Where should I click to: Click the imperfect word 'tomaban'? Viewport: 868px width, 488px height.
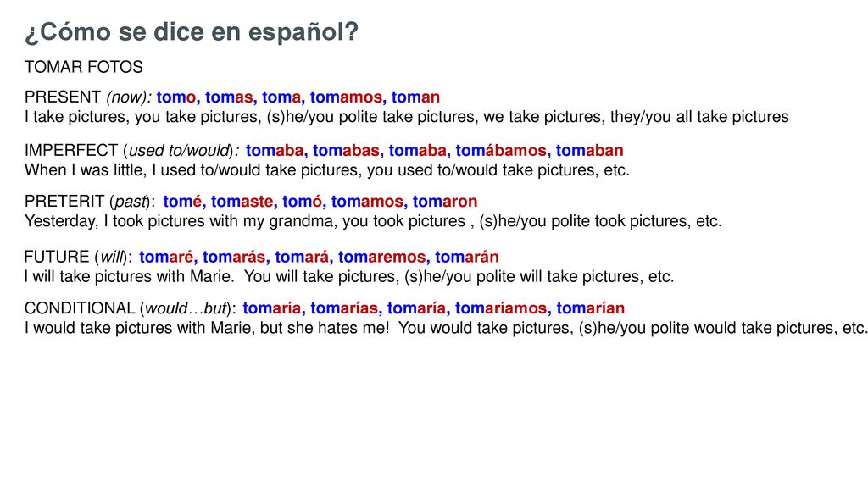coord(590,150)
